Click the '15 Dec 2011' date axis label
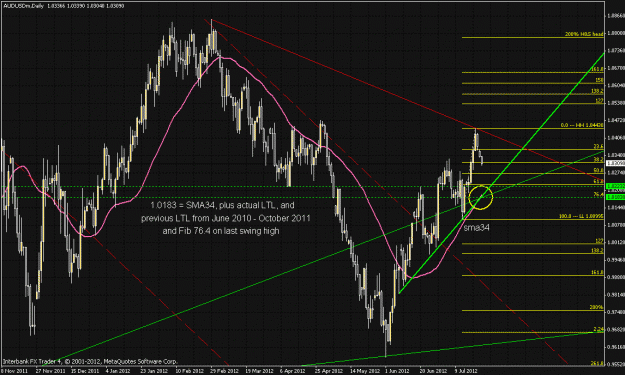Image resolution: width=625 pixels, height=375 pixels. pyautogui.click(x=86, y=371)
